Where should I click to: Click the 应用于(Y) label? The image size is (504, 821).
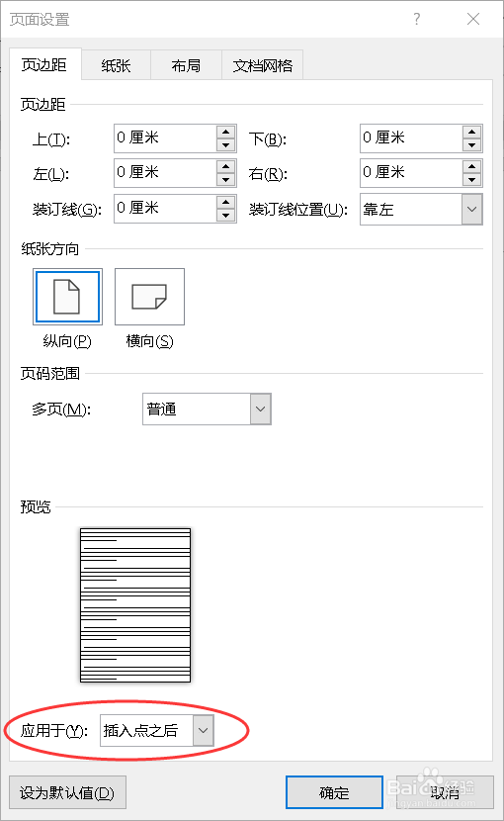pyautogui.click(x=54, y=730)
